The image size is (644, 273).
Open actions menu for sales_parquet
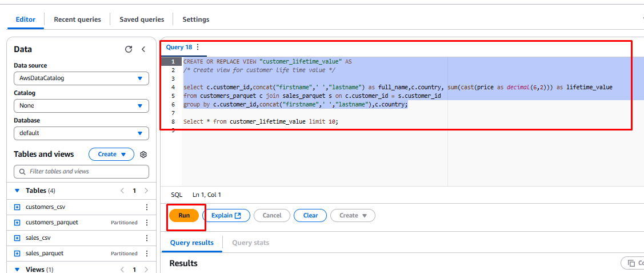(146, 254)
